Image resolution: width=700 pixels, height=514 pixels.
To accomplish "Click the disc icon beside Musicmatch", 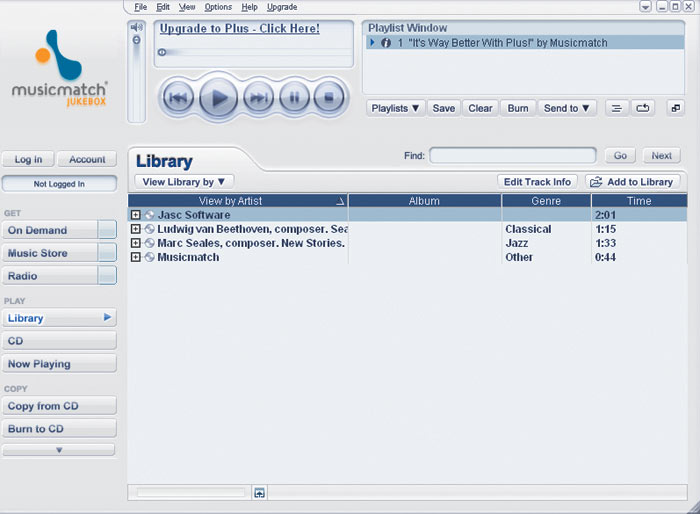I will pyautogui.click(x=150, y=257).
